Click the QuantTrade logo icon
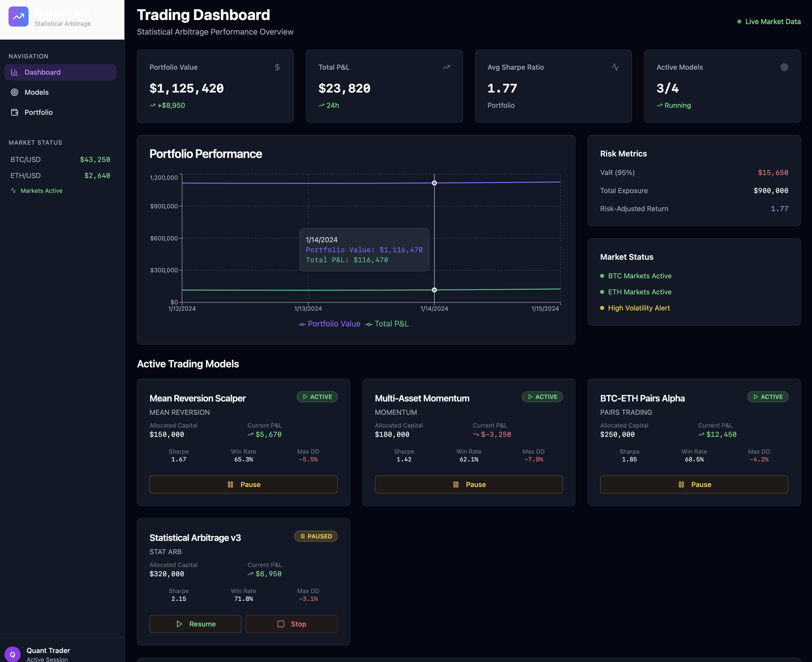Image resolution: width=812 pixels, height=662 pixels. (x=18, y=16)
